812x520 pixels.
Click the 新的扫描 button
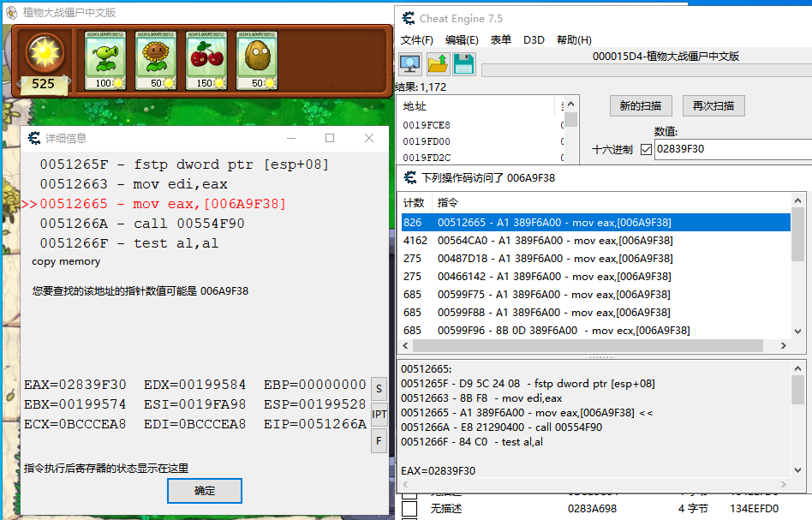click(x=641, y=106)
